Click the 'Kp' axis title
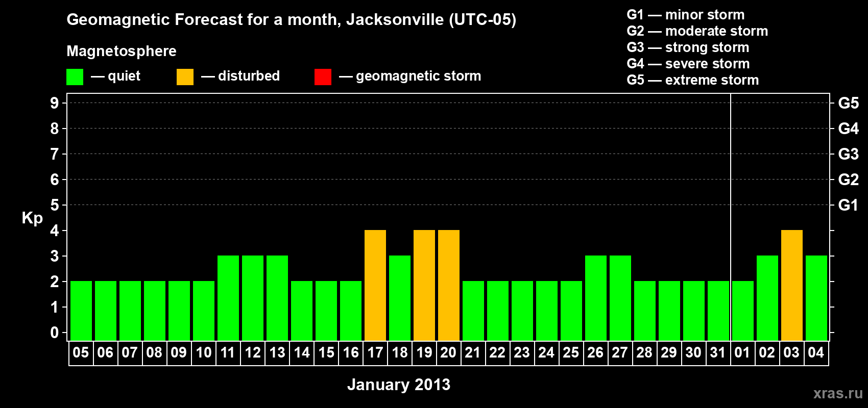 tap(32, 218)
